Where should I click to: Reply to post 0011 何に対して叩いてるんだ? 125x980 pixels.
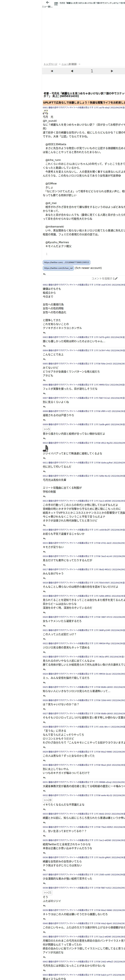44,471
